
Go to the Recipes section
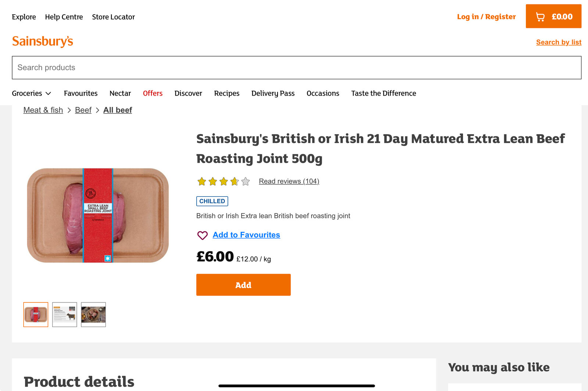tap(227, 93)
